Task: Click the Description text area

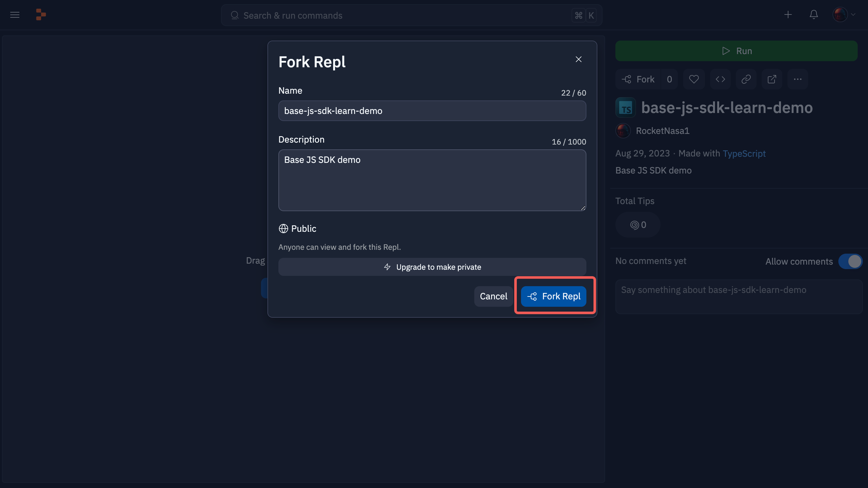Action: pyautogui.click(x=432, y=180)
